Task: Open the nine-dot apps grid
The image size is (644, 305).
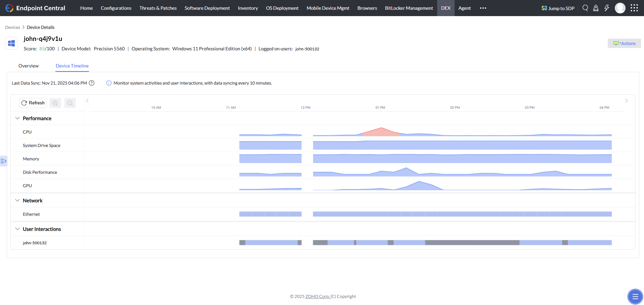Action: pyautogui.click(x=634, y=8)
